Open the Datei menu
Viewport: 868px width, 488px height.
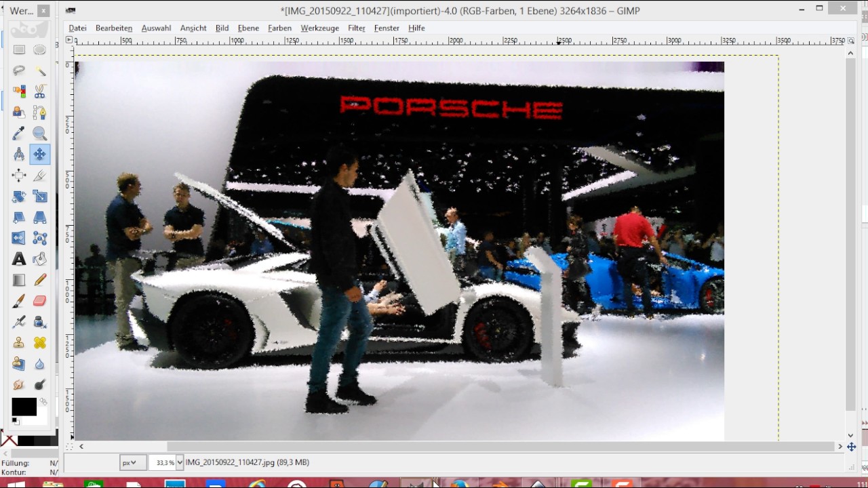pos(77,28)
